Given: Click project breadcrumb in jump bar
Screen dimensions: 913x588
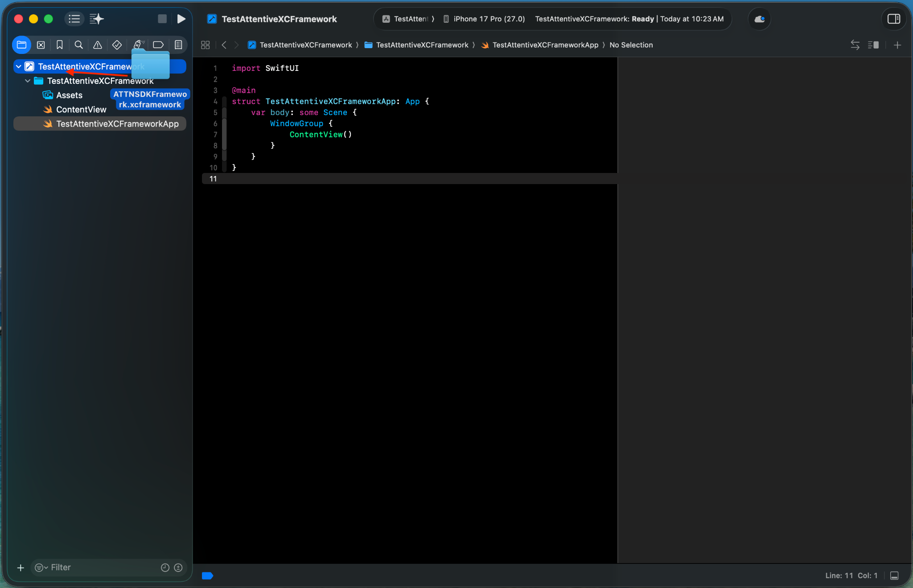Looking at the screenshot, I should [x=300, y=45].
